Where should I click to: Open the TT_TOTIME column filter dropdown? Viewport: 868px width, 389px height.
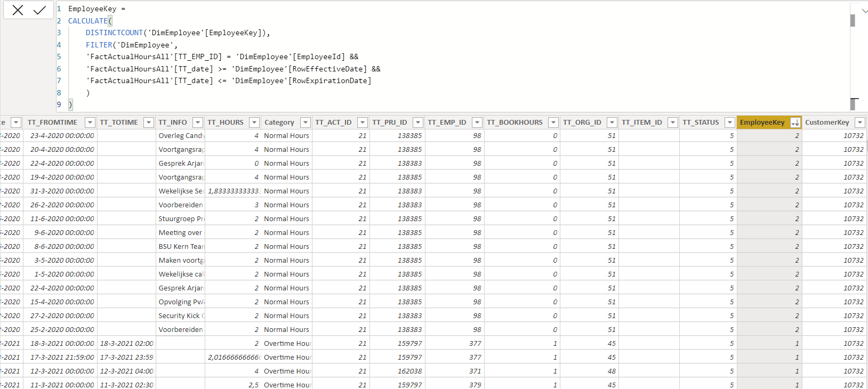coord(149,123)
